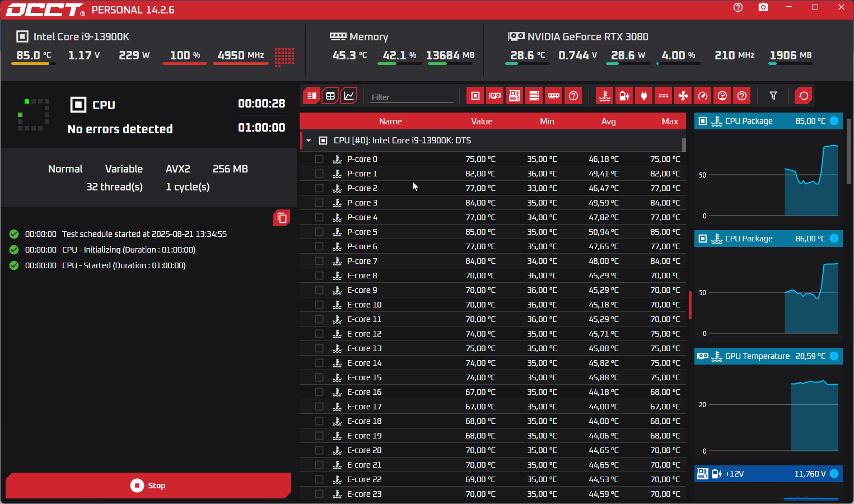Viewport: 854px width, 504px height.
Task: Click the Variable load type setting
Action: tap(124, 169)
